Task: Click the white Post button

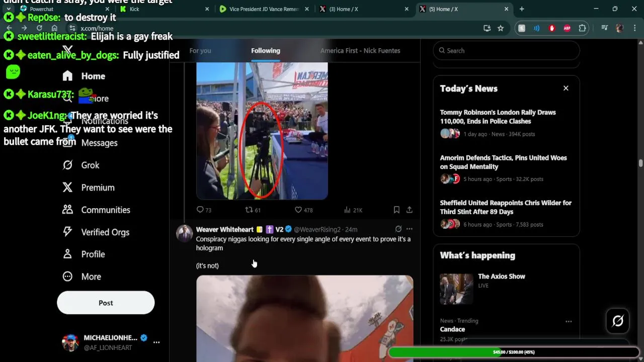Action: click(106, 303)
